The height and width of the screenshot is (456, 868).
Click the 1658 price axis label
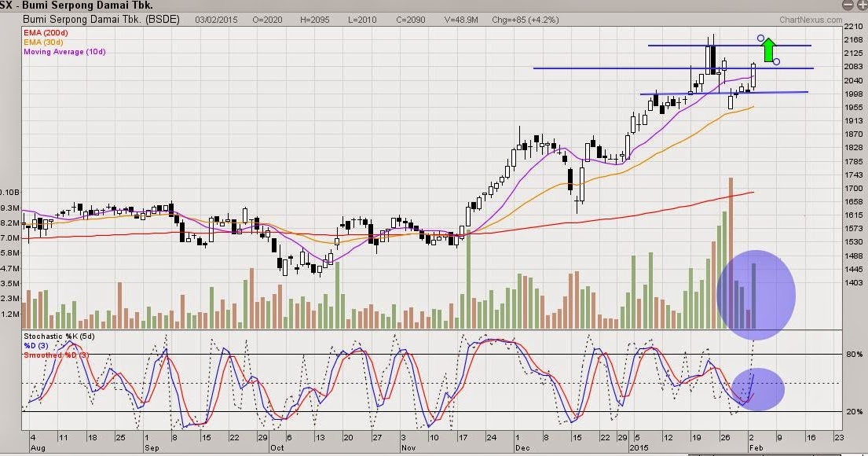point(854,202)
